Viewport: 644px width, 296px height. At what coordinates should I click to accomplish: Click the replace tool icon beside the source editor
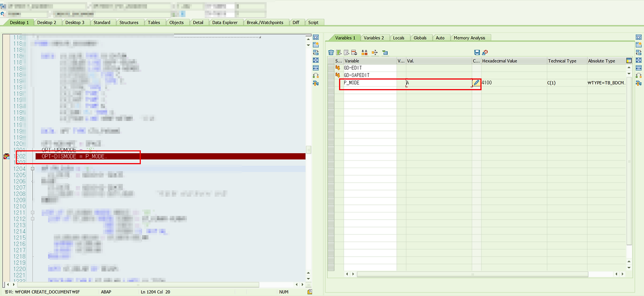click(316, 52)
